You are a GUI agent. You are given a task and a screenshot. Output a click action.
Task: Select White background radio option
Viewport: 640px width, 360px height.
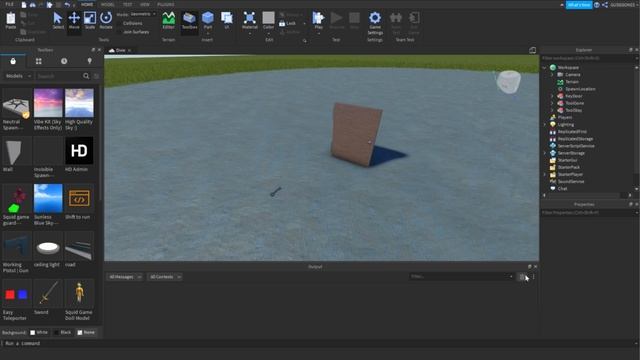(x=39, y=332)
